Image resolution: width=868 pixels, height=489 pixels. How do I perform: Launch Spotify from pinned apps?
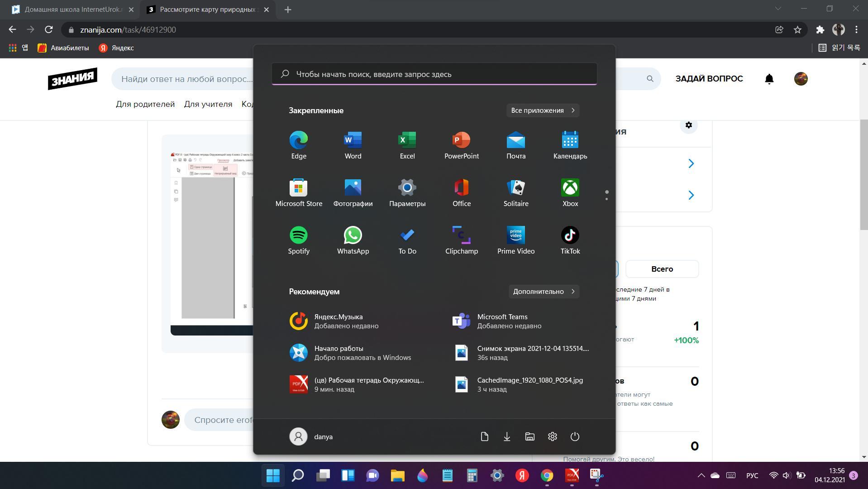coord(299,240)
